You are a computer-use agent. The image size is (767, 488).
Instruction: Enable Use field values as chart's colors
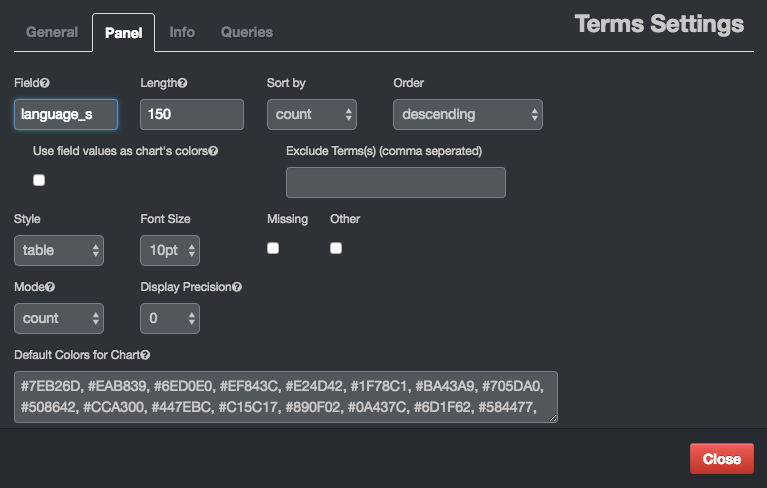click(39, 180)
